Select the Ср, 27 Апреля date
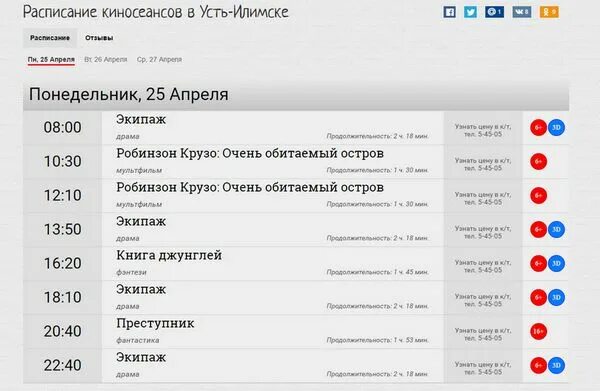The width and height of the screenshot is (600, 391). tap(160, 60)
